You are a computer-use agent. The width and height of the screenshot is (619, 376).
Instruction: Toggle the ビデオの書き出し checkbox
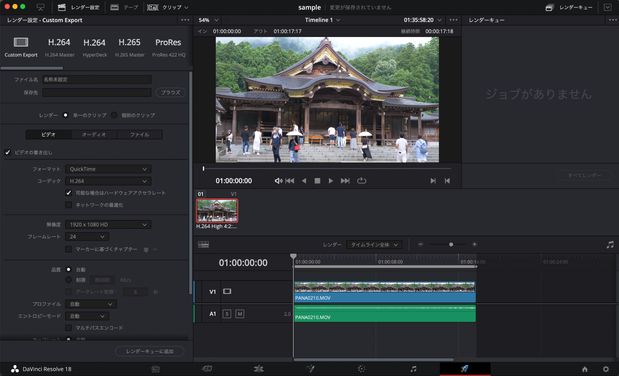(x=8, y=152)
